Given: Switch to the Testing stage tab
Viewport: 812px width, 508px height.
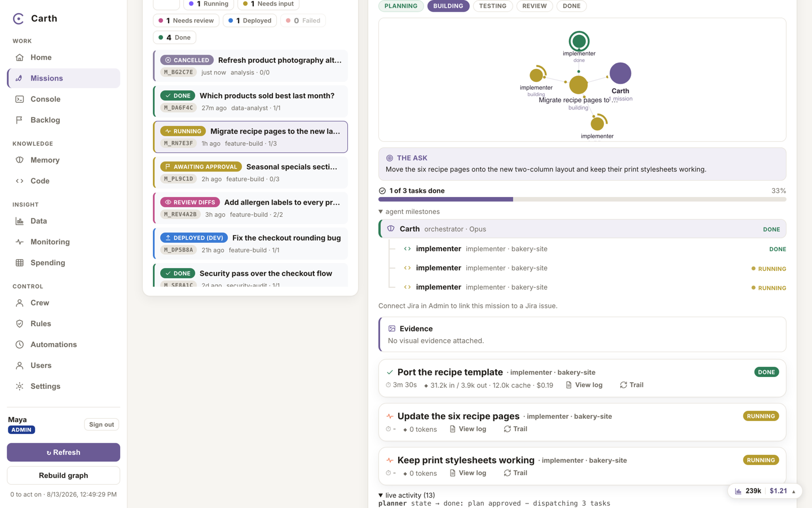Looking at the screenshot, I should 493,6.
